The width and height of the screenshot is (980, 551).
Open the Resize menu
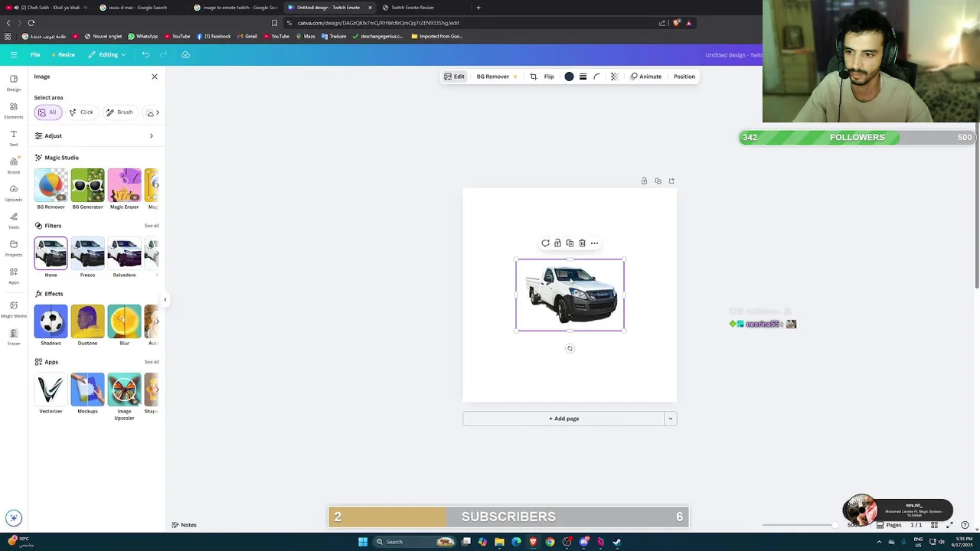point(63,54)
